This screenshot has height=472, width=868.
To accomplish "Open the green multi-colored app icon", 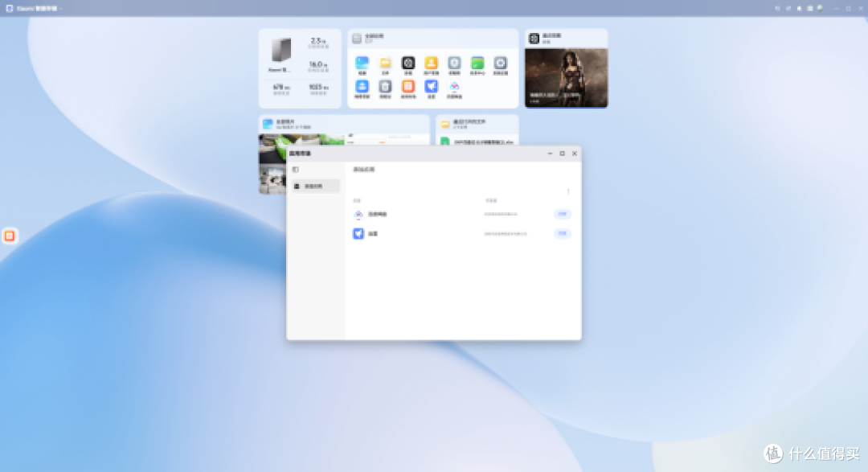I will [477, 63].
